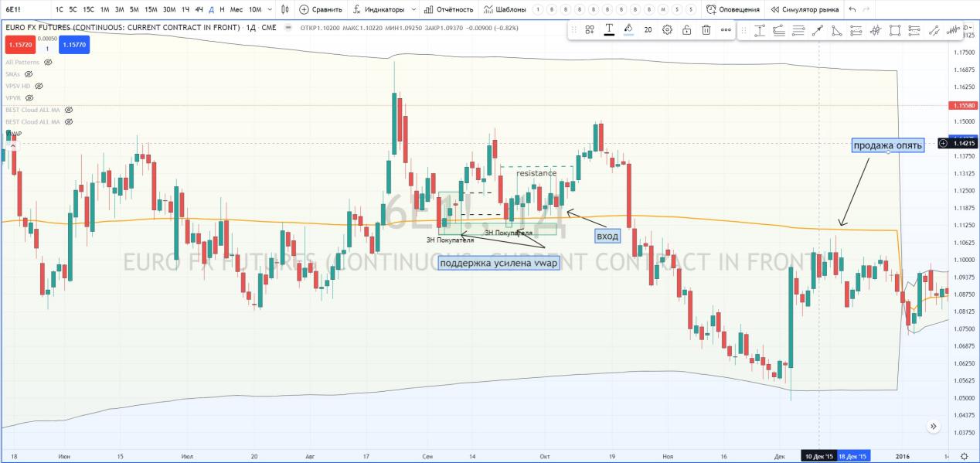Select the rectangle shape tool in favorites toolbar
The image size is (980, 463).
click(895, 30)
